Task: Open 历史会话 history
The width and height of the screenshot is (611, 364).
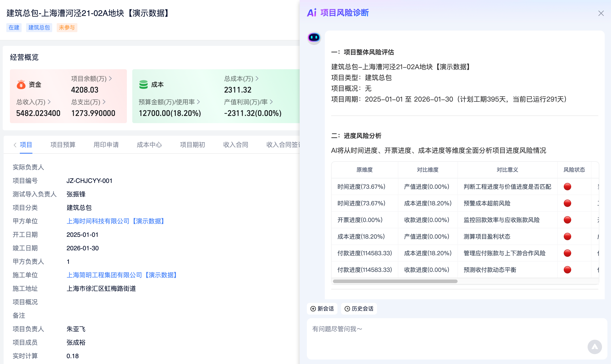Action: pyautogui.click(x=359, y=309)
